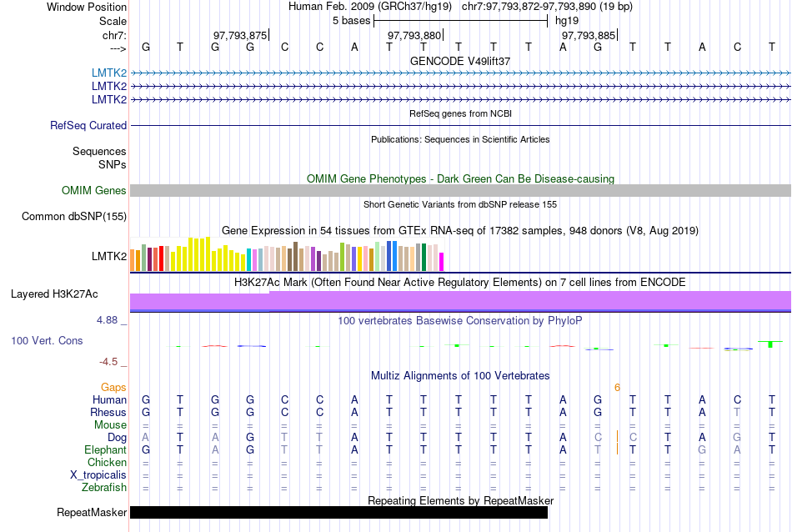The width and height of the screenshot is (792, 532).
Task: Click the Scale label
Action: coord(113,21)
